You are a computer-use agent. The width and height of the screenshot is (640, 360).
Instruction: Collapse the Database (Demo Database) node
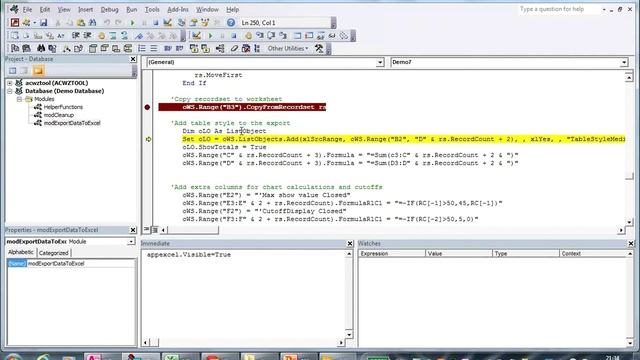click(x=10, y=91)
